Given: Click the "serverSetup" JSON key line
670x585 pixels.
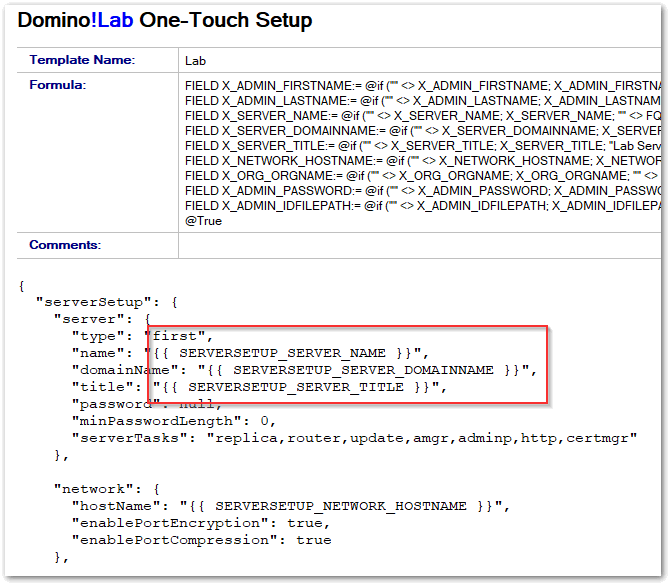Looking at the screenshot, I should (107, 302).
